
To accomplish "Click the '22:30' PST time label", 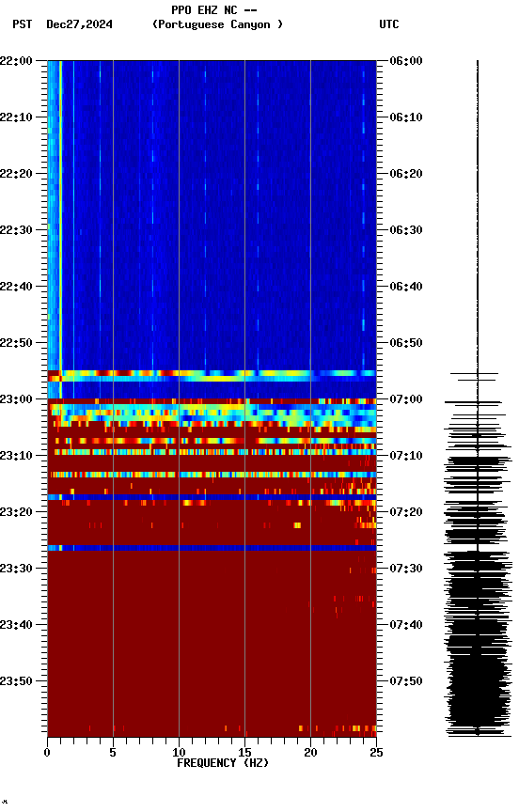I will click(16, 230).
